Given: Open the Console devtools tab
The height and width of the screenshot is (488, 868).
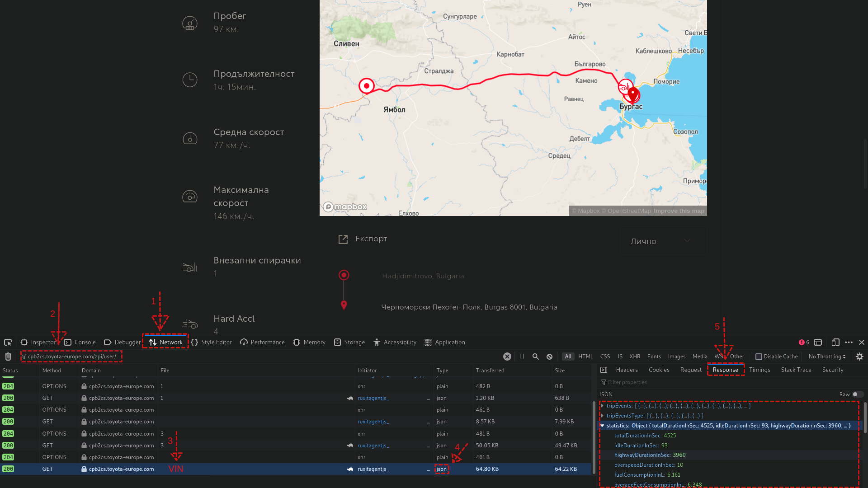Looking at the screenshot, I should coord(85,343).
